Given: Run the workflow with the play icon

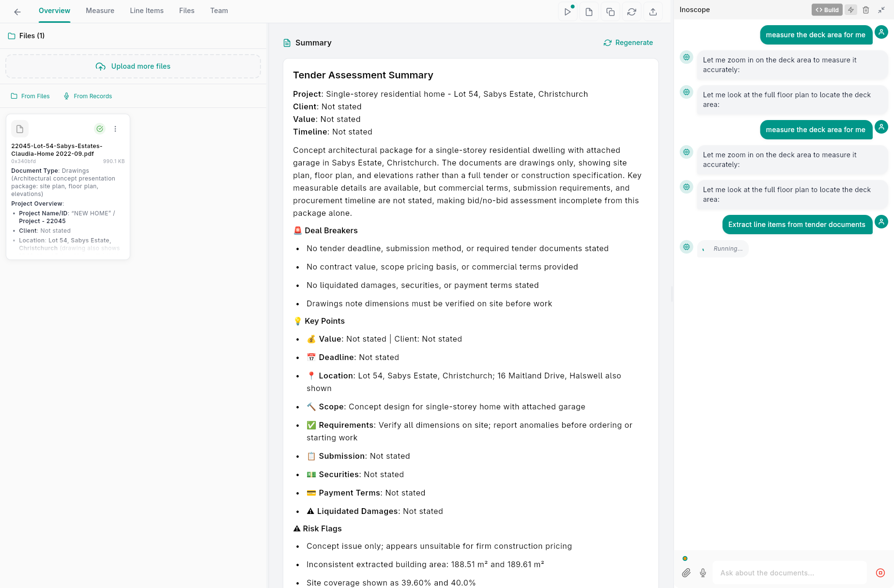Looking at the screenshot, I should click(x=568, y=11).
